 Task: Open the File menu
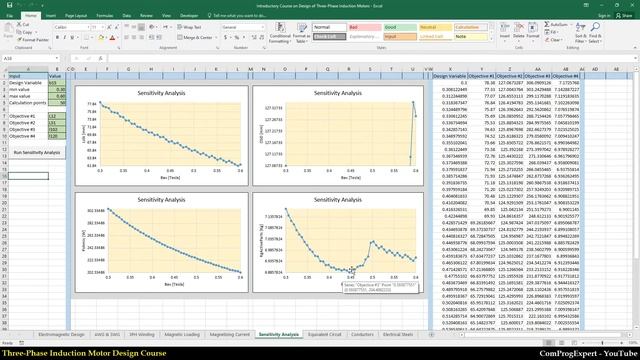10,16
